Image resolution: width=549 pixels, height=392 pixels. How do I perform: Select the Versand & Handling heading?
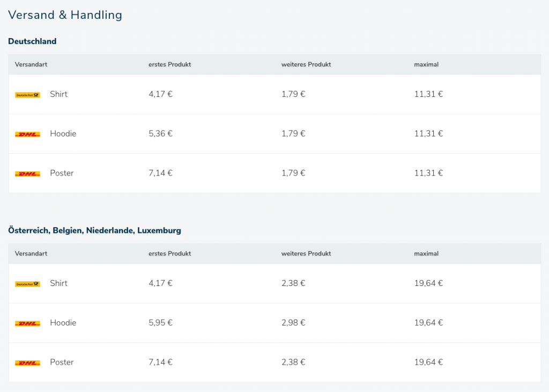pos(65,15)
